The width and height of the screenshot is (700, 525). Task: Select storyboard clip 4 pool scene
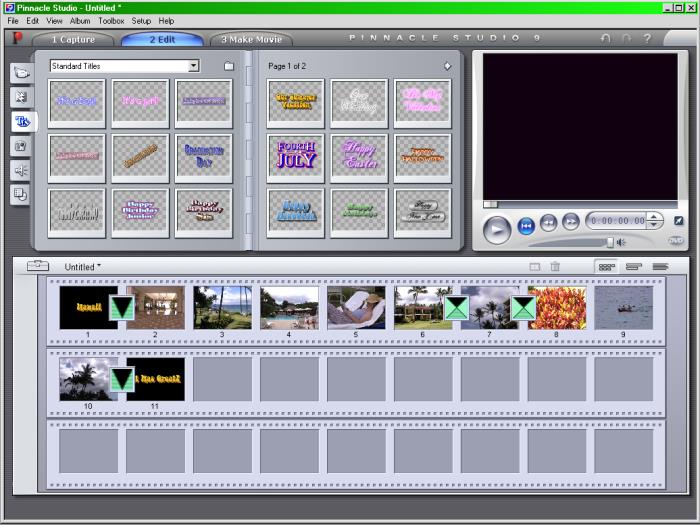[x=289, y=308]
